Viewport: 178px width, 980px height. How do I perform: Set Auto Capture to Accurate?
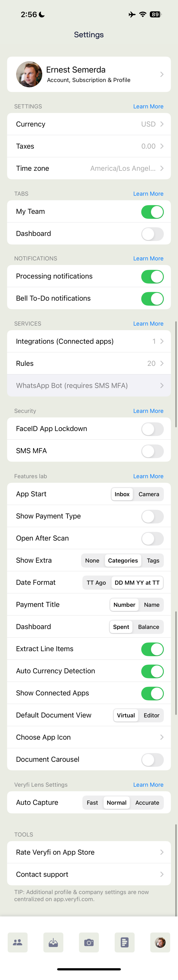click(x=147, y=802)
